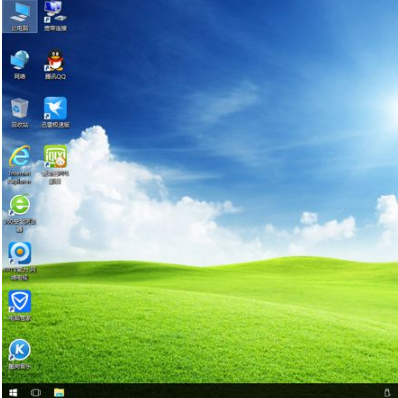Select the Kugou Music K icon
The image size is (398, 398).
point(20,354)
